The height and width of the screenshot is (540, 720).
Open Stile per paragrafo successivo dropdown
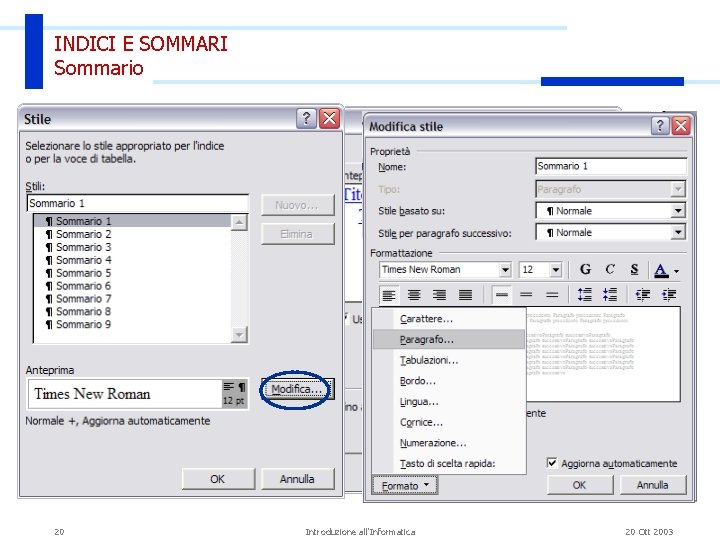(678, 232)
